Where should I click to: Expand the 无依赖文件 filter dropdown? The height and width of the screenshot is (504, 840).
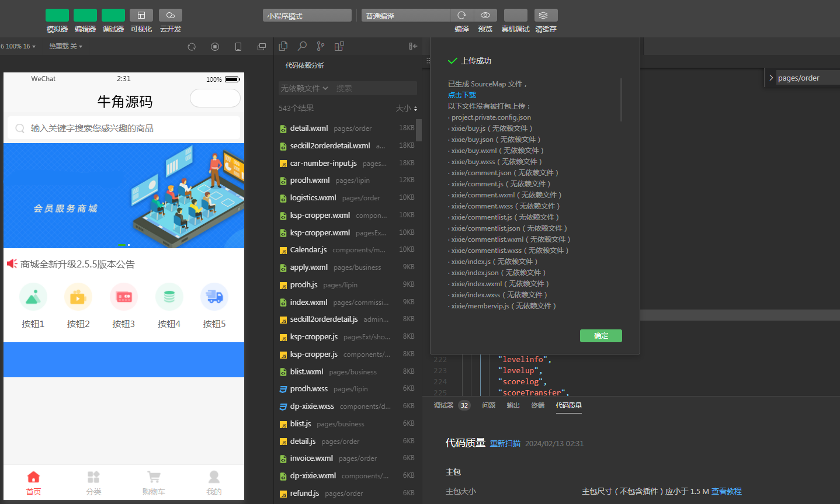pos(304,88)
